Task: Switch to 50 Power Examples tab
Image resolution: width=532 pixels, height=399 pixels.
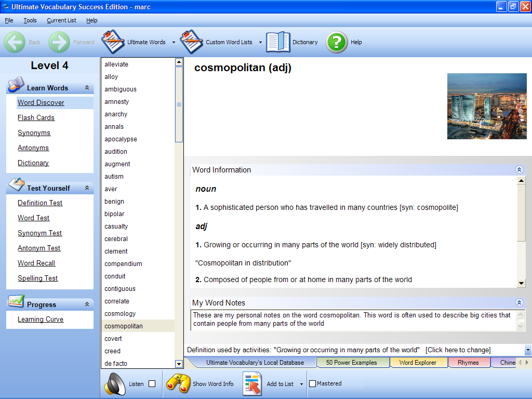Action: [352, 362]
